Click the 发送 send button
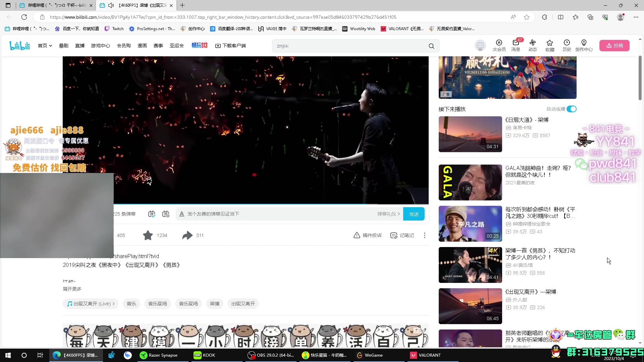The image size is (644, 362). pyautogui.click(x=414, y=214)
